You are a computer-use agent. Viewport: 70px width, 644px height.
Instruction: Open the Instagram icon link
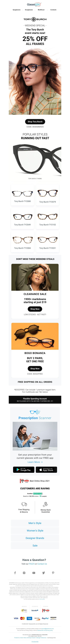point(24,573)
